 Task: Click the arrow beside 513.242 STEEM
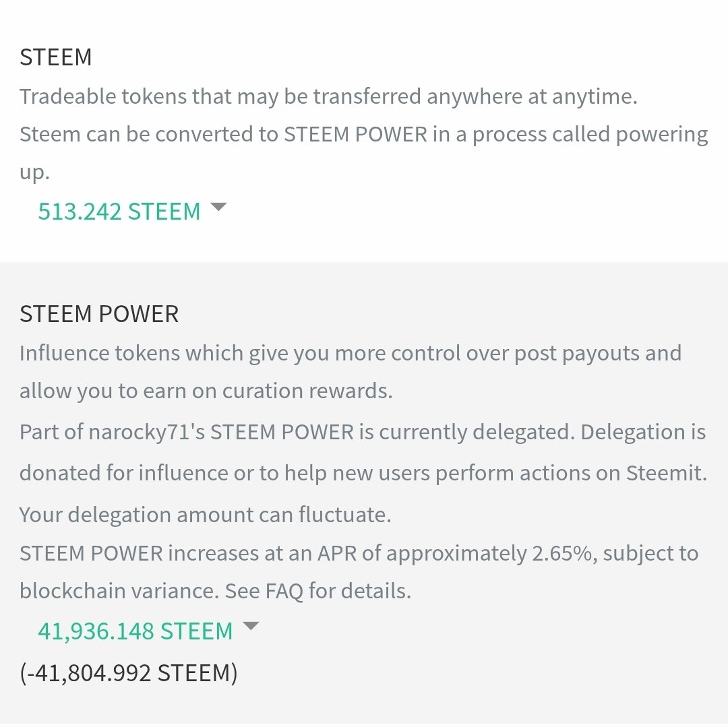click(218, 208)
